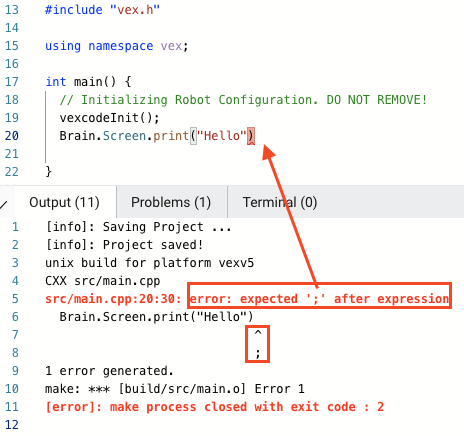Image resolution: width=464 pixels, height=436 pixels.
Task: Click the red-underlined closing parenthesis on line 20
Action: 251,136
